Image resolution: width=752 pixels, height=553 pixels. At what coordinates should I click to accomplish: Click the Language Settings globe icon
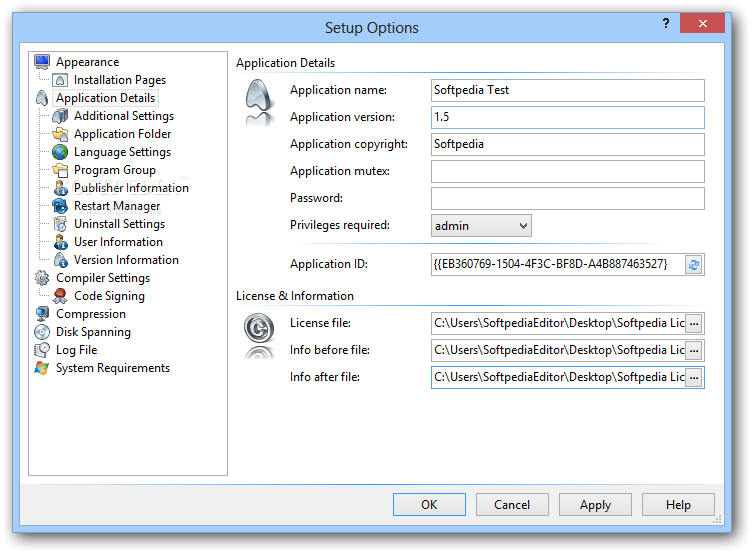(60, 152)
